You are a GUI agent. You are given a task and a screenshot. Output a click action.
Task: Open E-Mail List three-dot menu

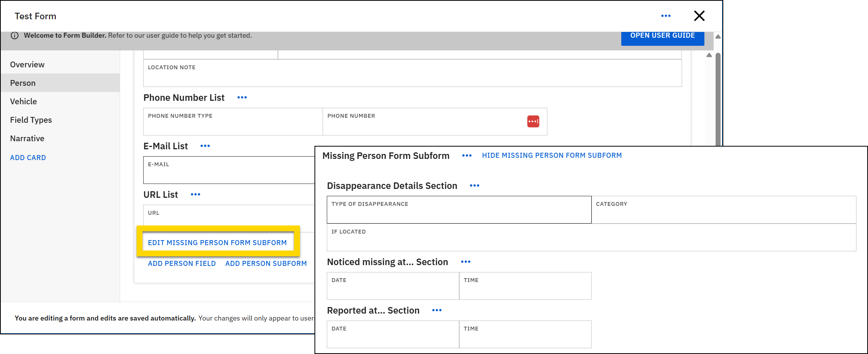pos(205,146)
